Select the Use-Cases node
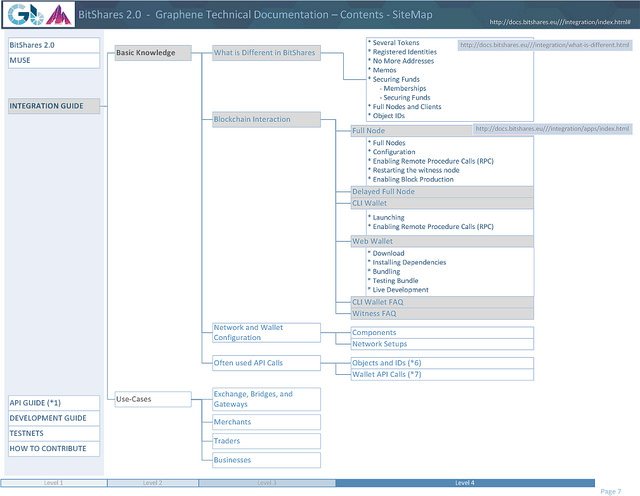The height and width of the screenshot is (496, 640). pyautogui.click(x=153, y=399)
